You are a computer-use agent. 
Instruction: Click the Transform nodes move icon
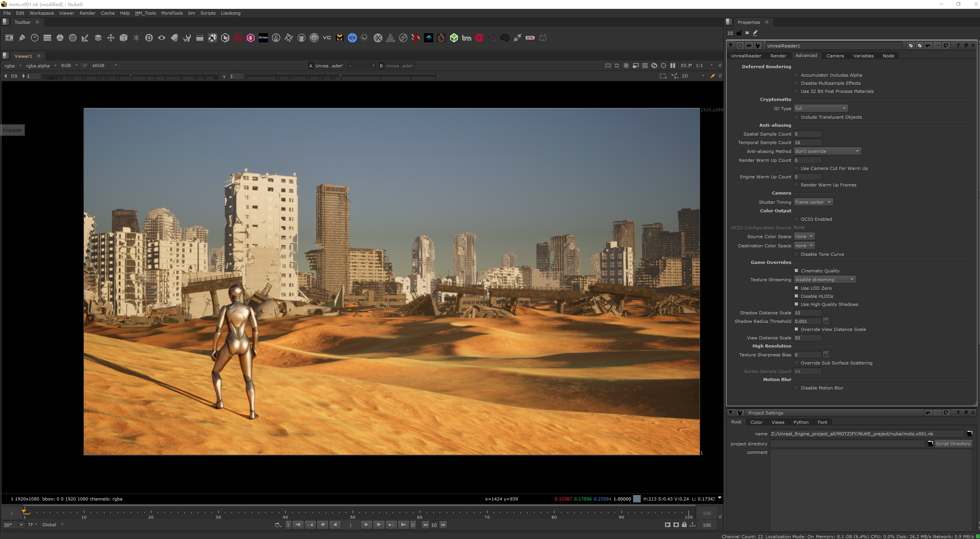(111, 38)
